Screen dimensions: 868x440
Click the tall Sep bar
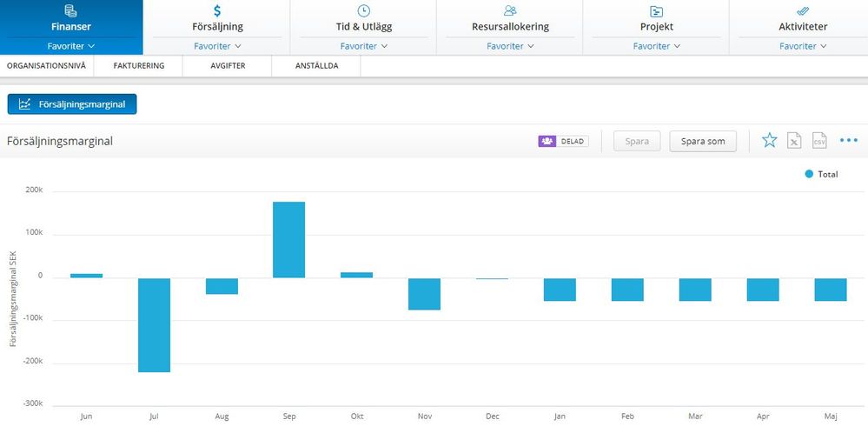pos(289,239)
